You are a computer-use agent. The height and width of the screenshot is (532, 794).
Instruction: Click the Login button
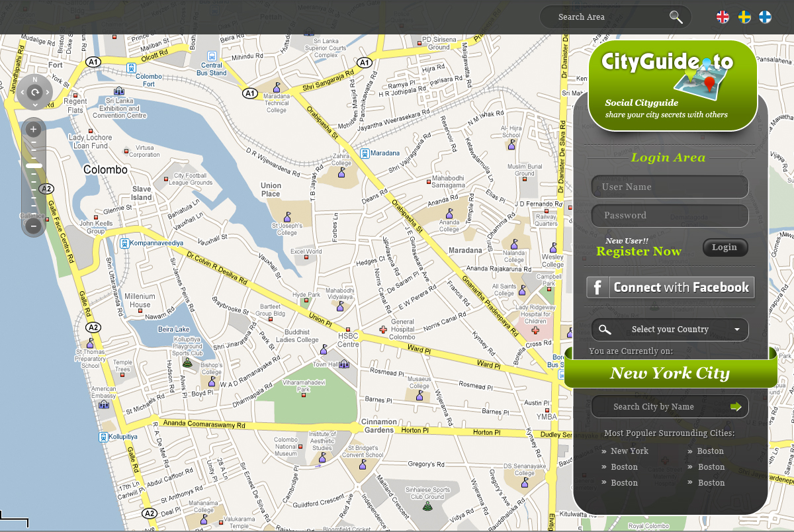725,247
